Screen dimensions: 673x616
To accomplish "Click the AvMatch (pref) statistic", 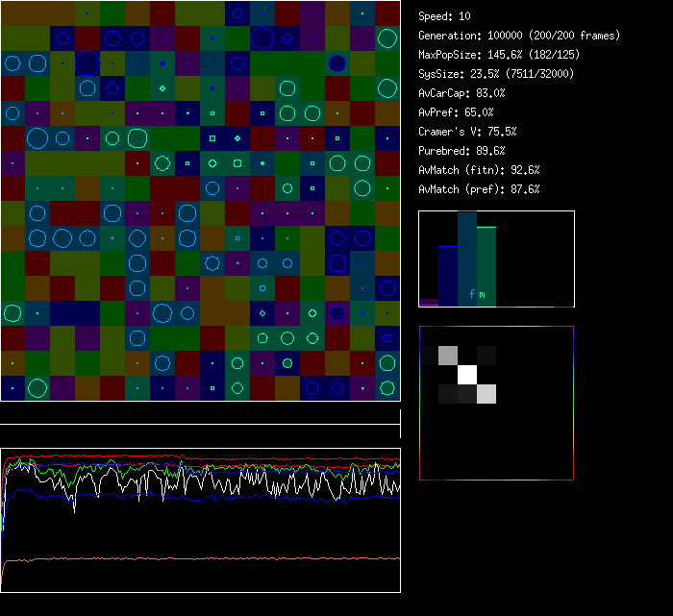I will point(479,189).
